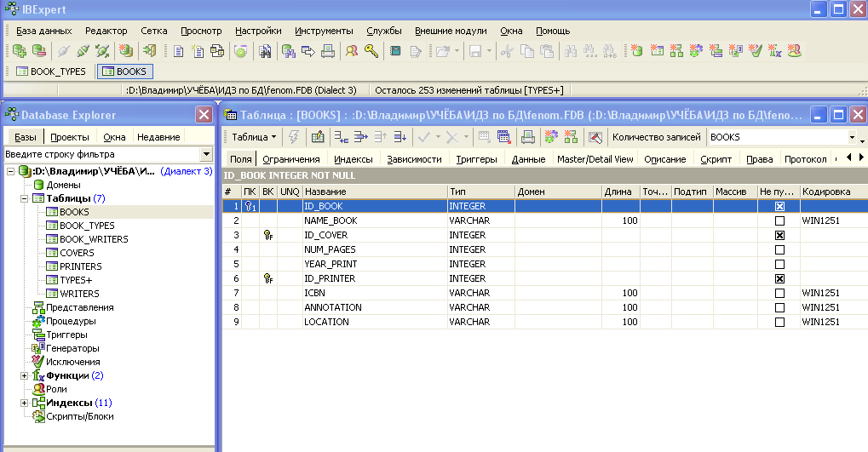Viewport: 868px width, 452px height.
Task: Toggle Not Null checkbox for LOCATION row
Action: click(x=779, y=322)
